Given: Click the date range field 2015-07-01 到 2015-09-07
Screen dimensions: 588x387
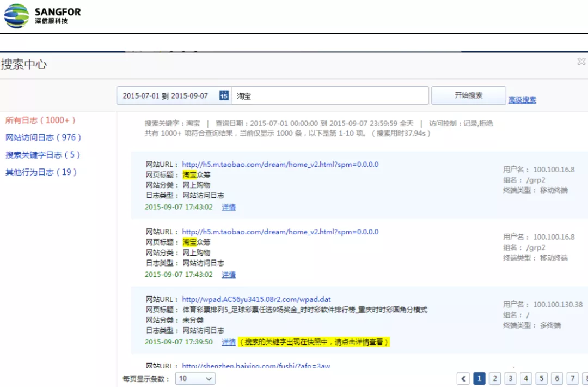Looking at the screenshot, I should (x=166, y=95).
